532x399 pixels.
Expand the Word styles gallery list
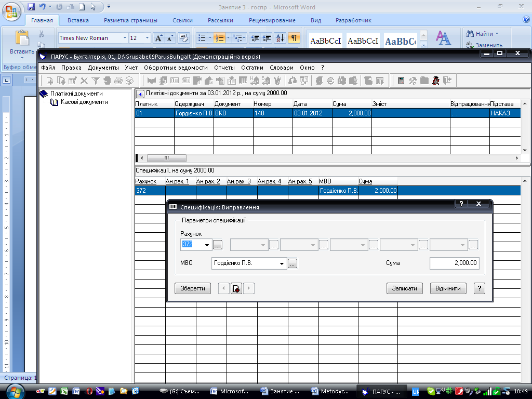pyautogui.click(x=423, y=45)
